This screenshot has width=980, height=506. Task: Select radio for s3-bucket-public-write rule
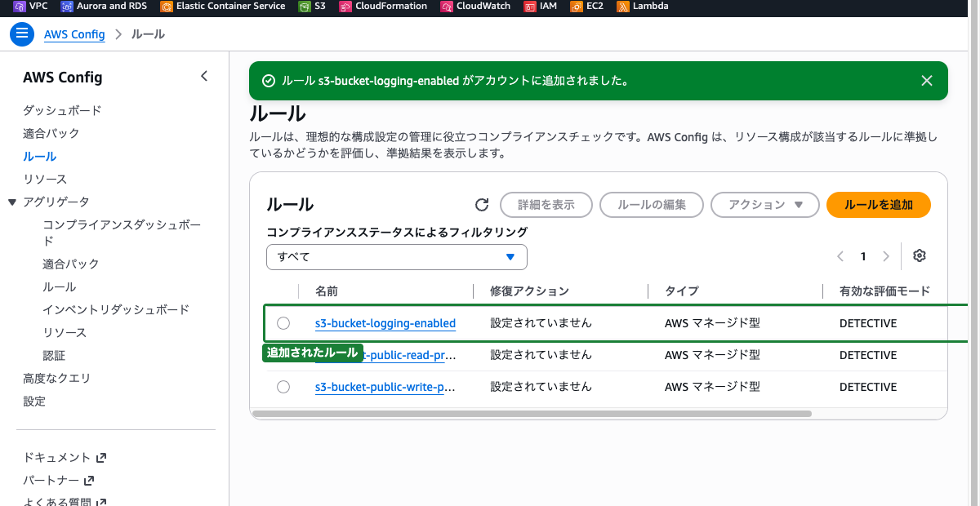coord(283,387)
